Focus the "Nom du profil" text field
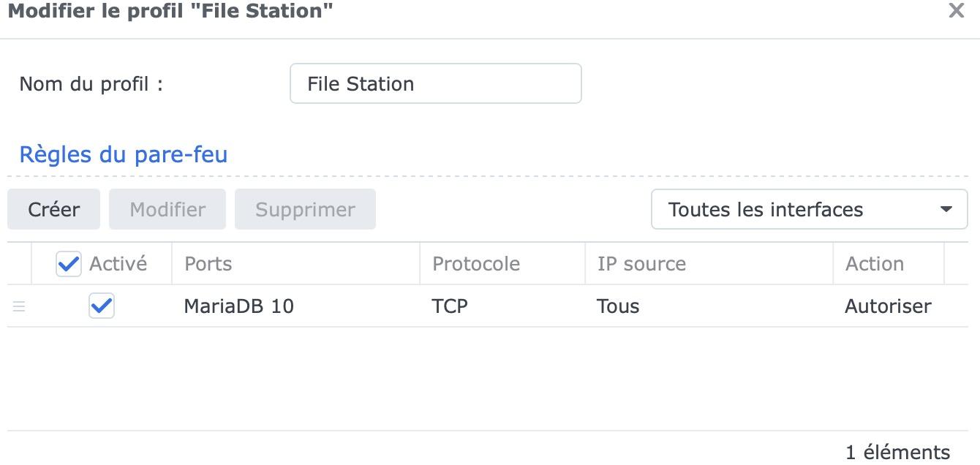This screenshot has width=980, height=465. [x=435, y=84]
